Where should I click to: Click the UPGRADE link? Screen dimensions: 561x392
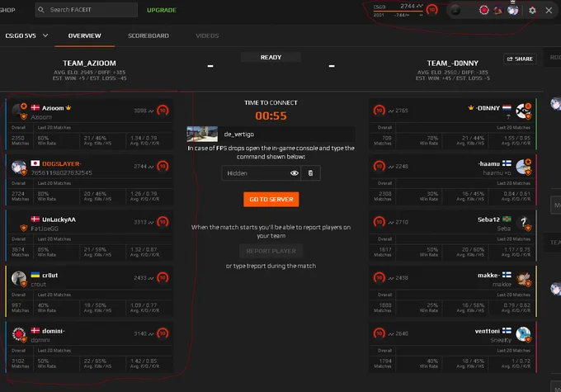pyautogui.click(x=162, y=10)
